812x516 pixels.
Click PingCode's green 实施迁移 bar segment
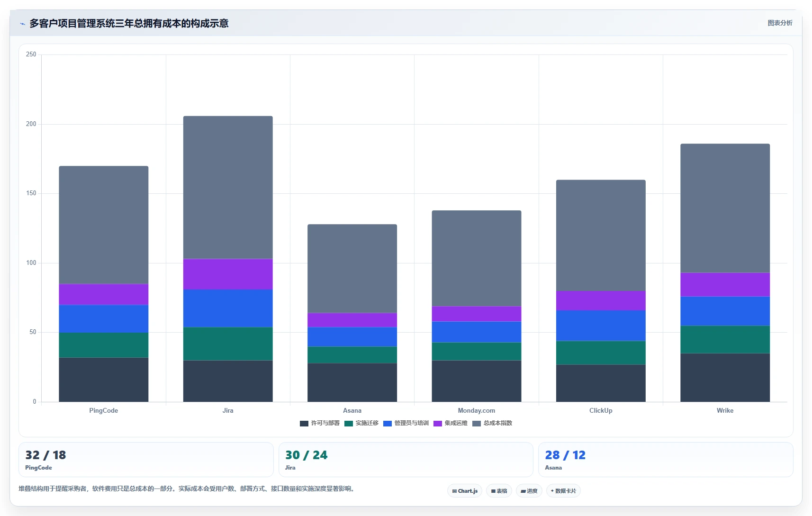click(x=104, y=345)
